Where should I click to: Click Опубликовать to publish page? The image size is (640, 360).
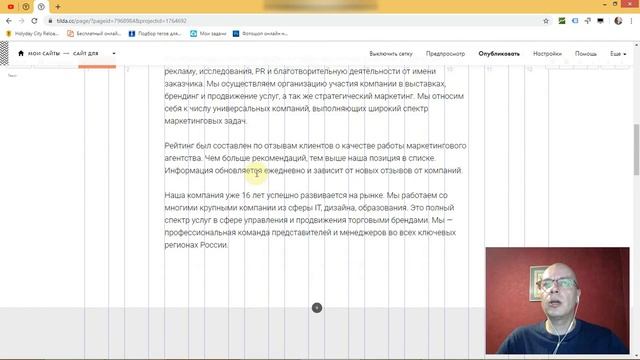(x=499, y=53)
